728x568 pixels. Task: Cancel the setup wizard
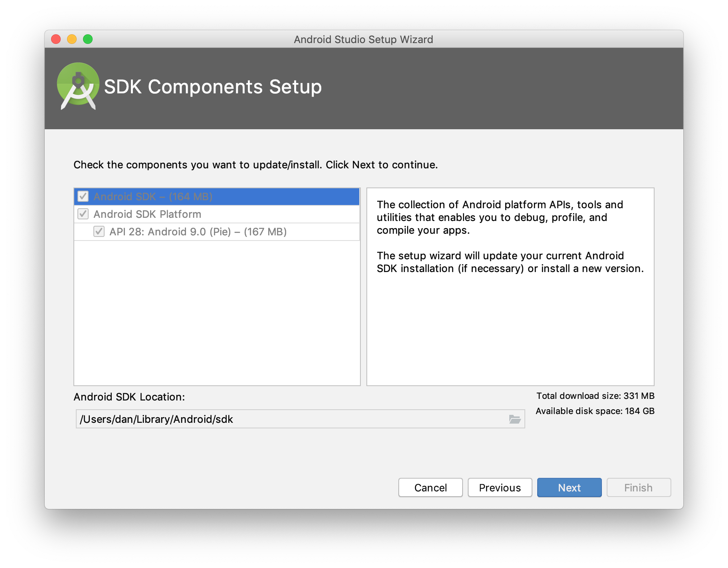[430, 487]
